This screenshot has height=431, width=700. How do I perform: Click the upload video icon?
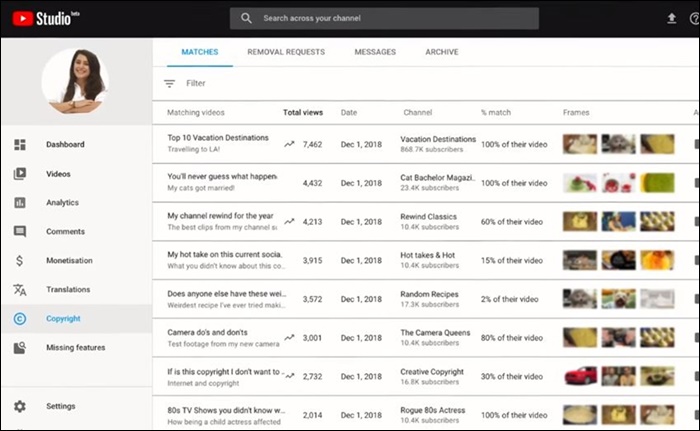click(x=671, y=18)
